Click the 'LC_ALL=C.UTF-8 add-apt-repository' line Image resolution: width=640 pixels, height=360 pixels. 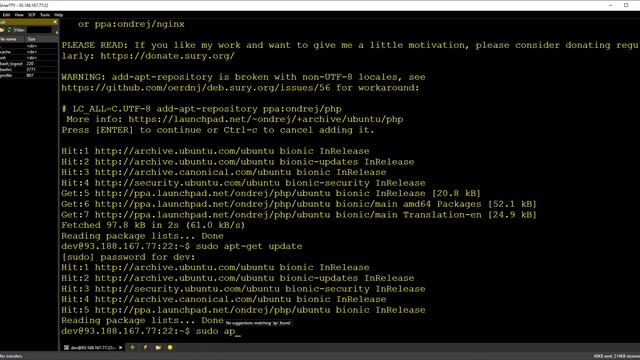point(202,109)
